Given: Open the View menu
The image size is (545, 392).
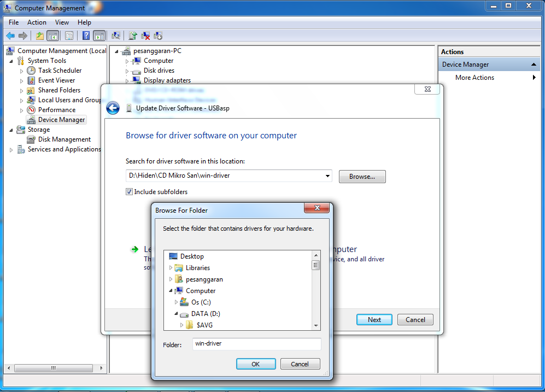Looking at the screenshot, I should pos(62,22).
